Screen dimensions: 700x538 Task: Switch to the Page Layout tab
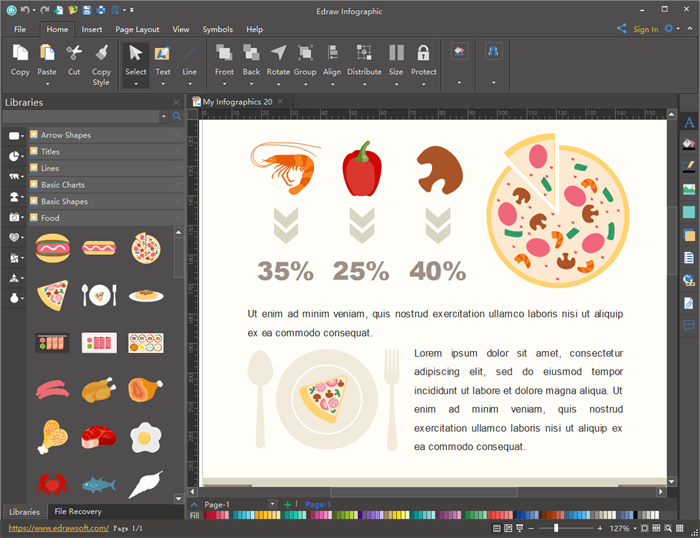pos(137,30)
